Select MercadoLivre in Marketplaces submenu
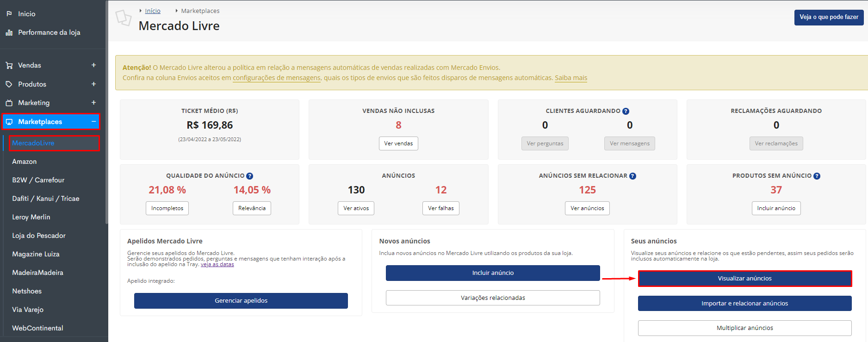 [x=33, y=143]
